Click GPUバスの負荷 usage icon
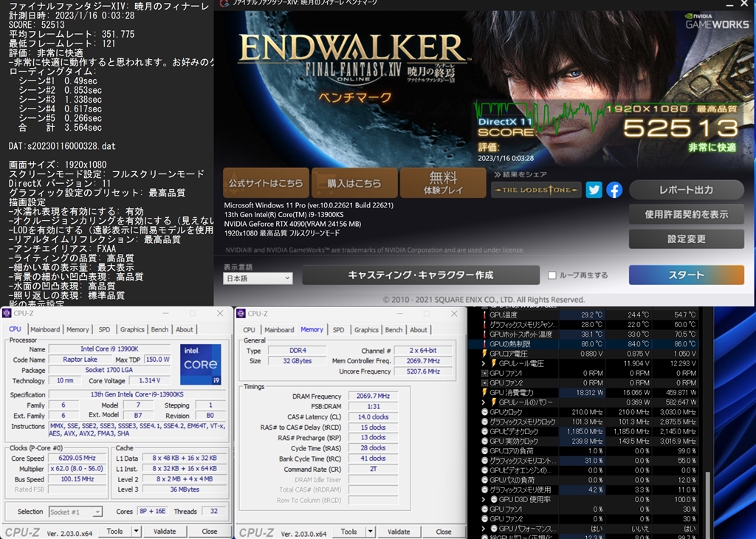 pyautogui.click(x=484, y=480)
